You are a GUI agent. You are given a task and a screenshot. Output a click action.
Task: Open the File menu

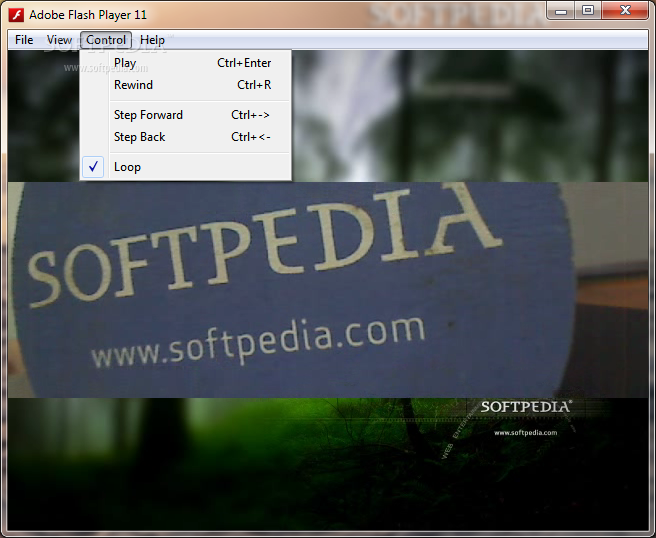pyautogui.click(x=24, y=40)
